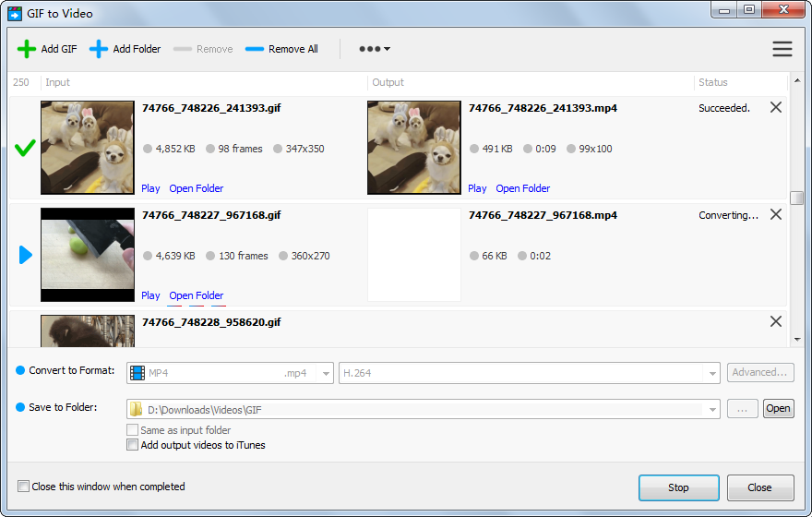Screen dimensions: 812x517
Task: Check the Same as input folder option
Action: coord(132,430)
